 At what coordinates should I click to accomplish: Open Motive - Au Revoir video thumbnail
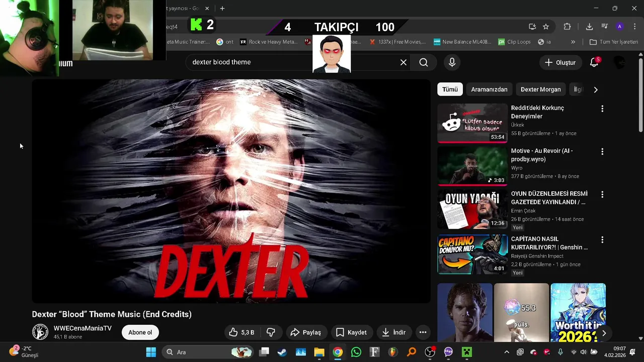click(472, 166)
